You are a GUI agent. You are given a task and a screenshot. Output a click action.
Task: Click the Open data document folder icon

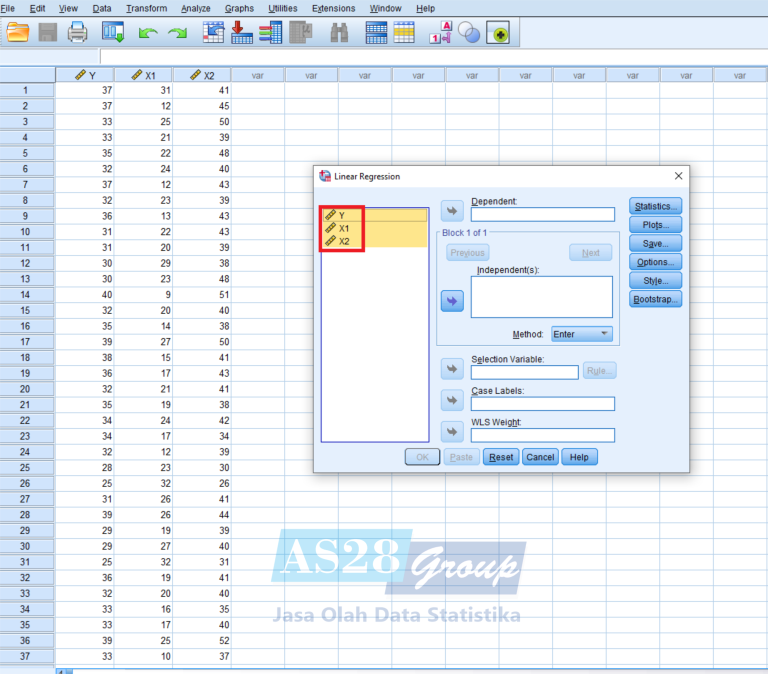(17, 33)
